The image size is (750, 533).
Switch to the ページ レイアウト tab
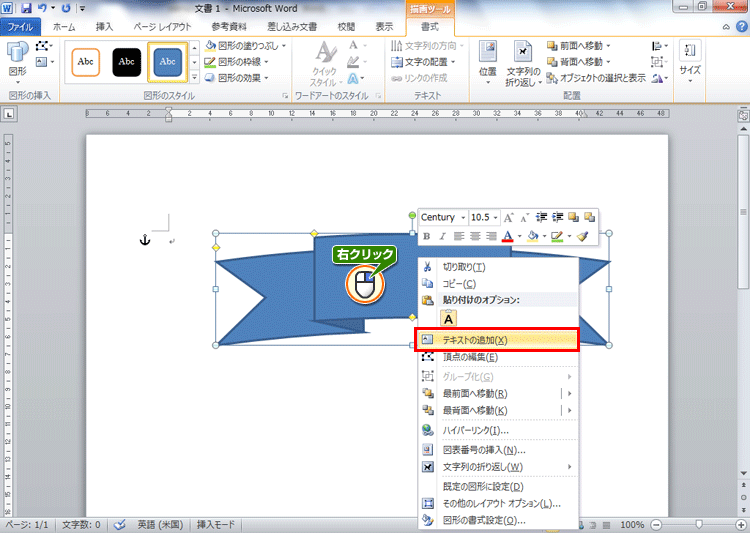coord(162,27)
